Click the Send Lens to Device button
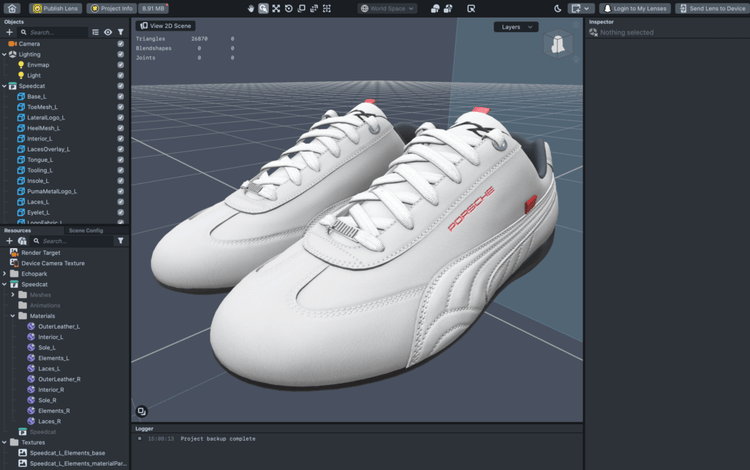 [x=710, y=8]
